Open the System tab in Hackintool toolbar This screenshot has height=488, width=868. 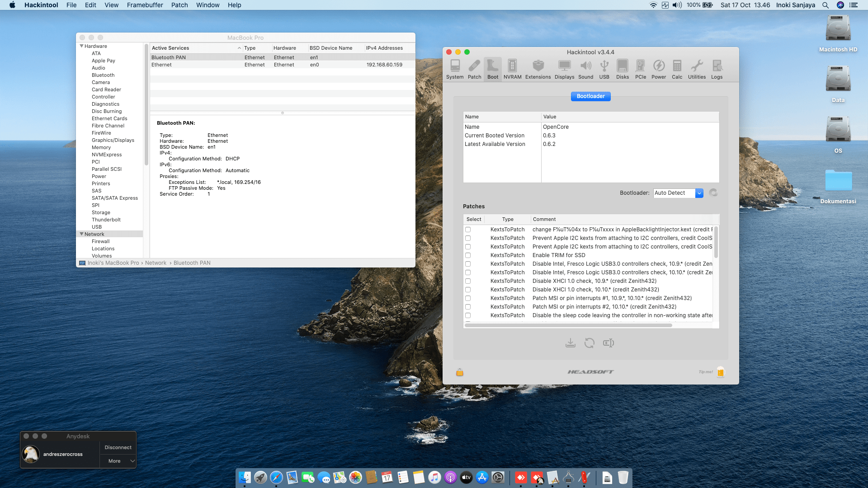pyautogui.click(x=455, y=70)
